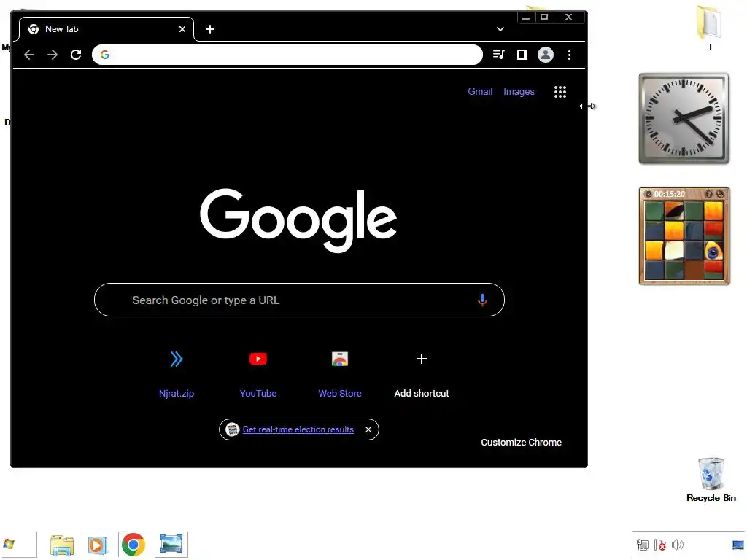Image resolution: width=747 pixels, height=560 pixels.
Task: Close the New Tab tab
Action: [x=182, y=29]
